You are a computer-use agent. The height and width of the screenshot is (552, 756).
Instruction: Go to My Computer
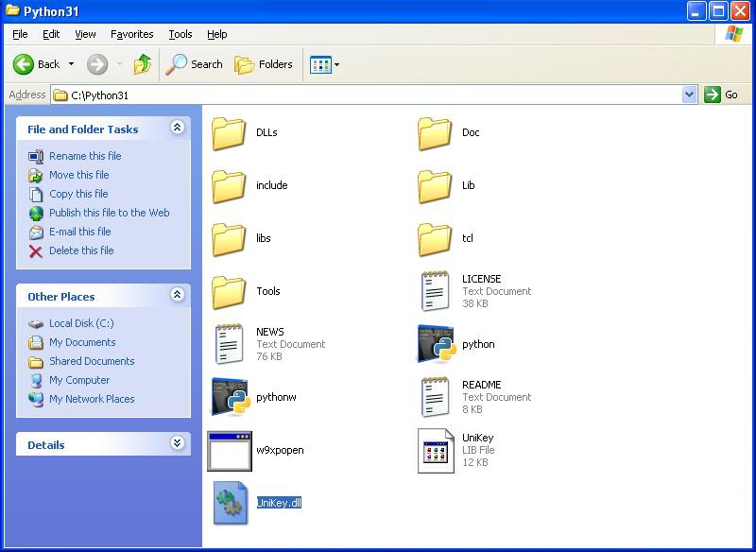click(79, 380)
